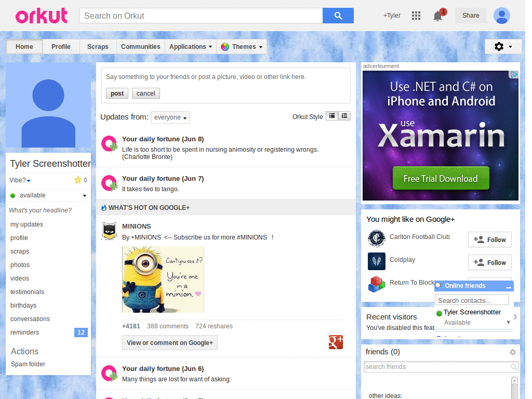This screenshot has width=532, height=399.
Task: Open the Profile tab
Action: click(x=61, y=46)
